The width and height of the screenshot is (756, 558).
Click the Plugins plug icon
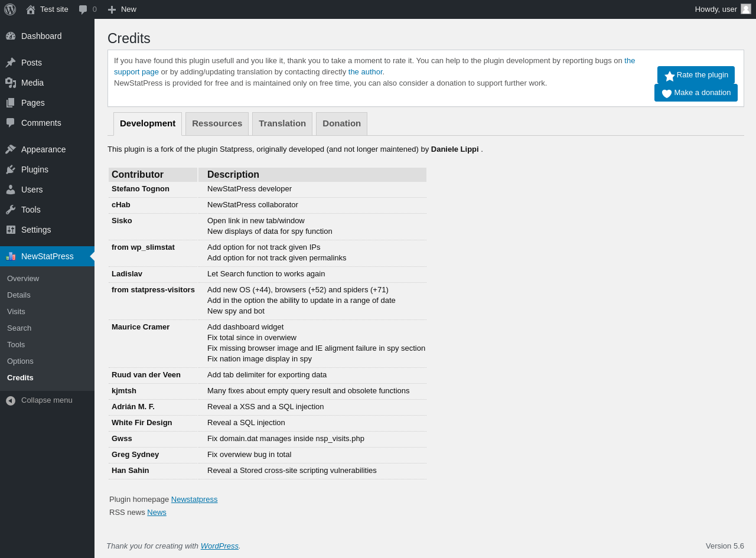pos(11,169)
